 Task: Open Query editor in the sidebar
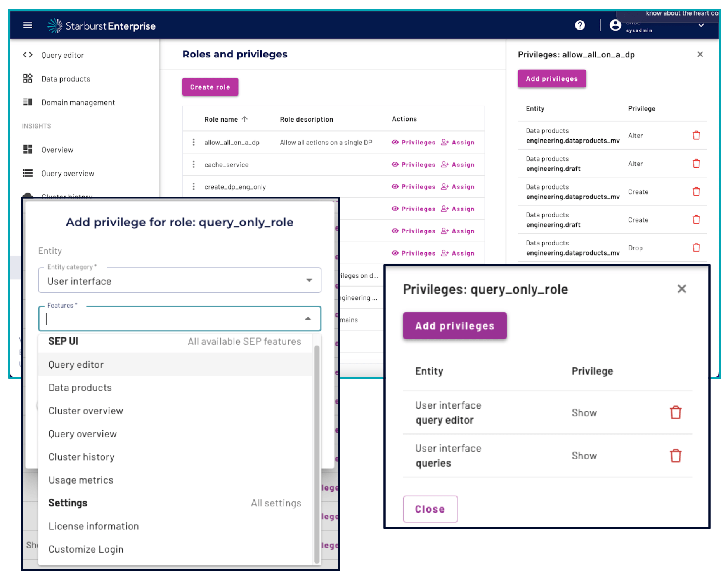63,56
